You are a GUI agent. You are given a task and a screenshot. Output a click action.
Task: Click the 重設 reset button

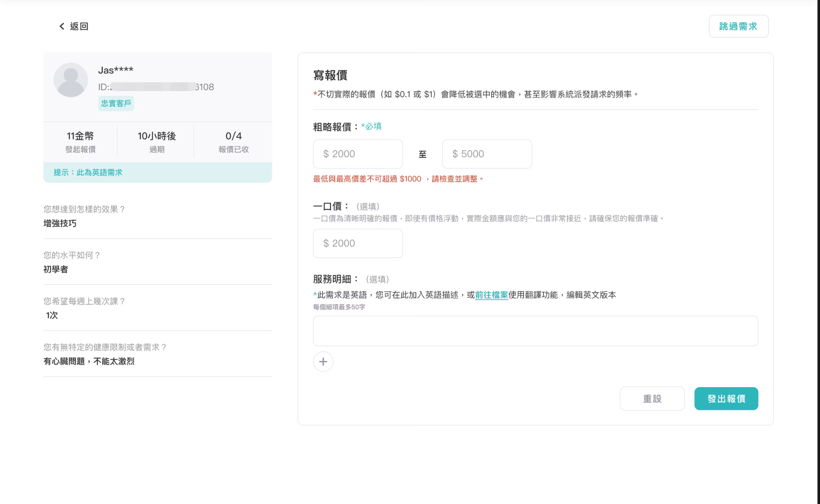(652, 399)
